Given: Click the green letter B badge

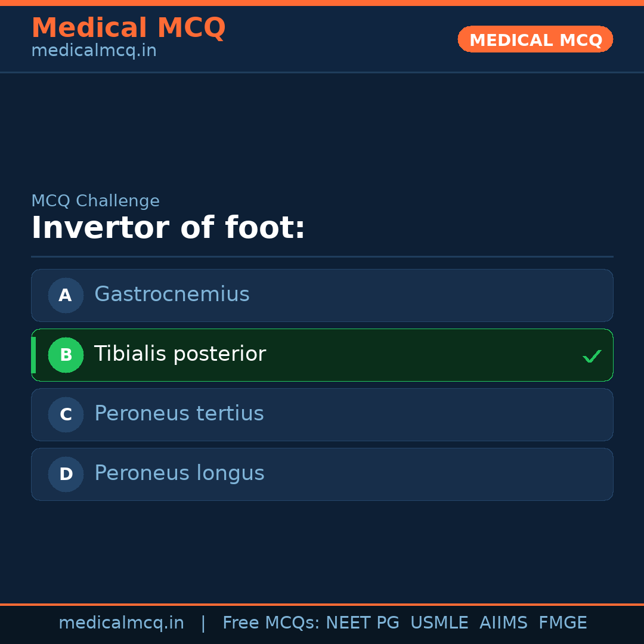Looking at the screenshot, I should pos(66,355).
